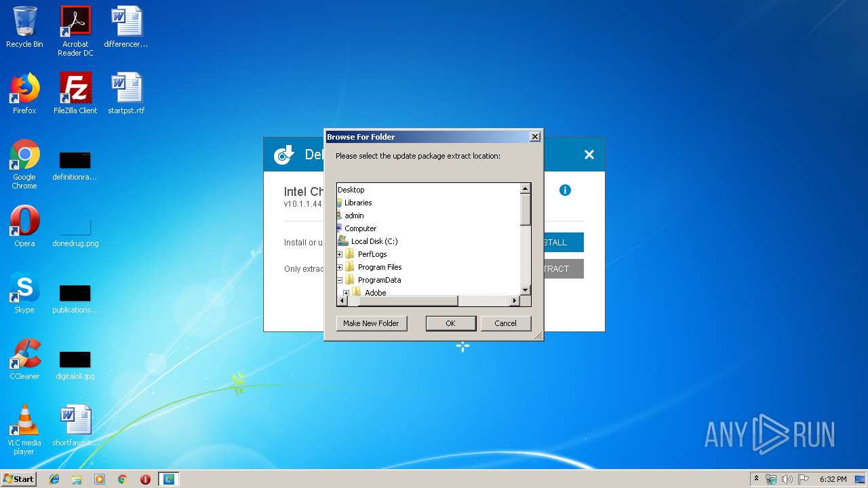Select the digitaloil.jpg file icon
868x488 pixels.
[75, 365]
